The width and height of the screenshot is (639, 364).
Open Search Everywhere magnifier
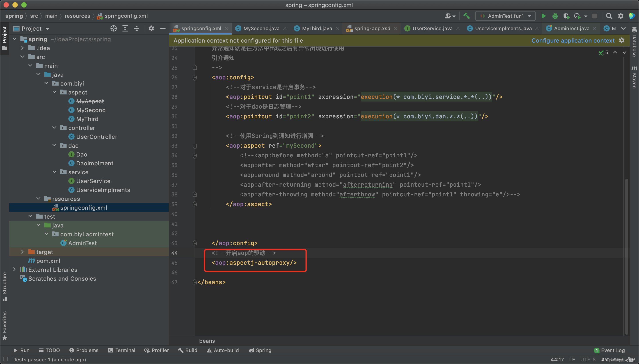coord(609,16)
